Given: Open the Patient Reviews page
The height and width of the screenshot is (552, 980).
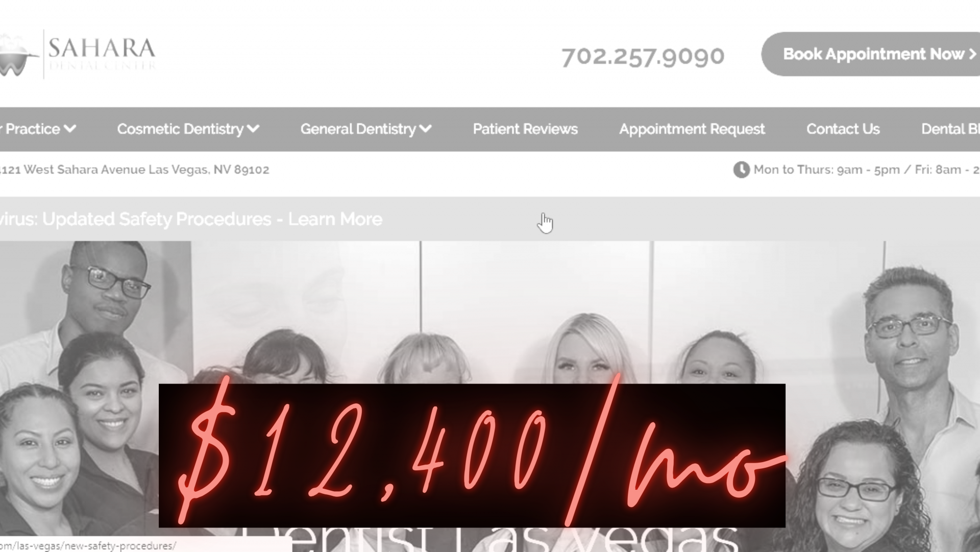Looking at the screenshot, I should 525,129.
